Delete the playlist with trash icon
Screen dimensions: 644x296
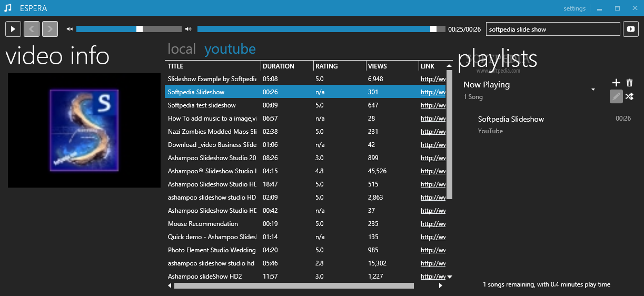(630, 83)
